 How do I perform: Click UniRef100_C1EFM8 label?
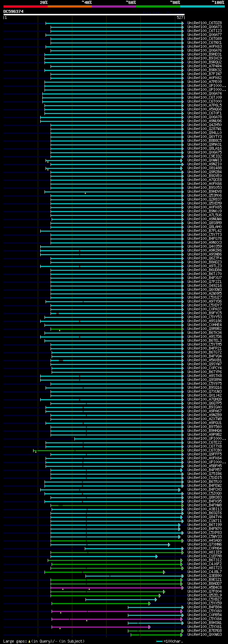tap(204, 556)
